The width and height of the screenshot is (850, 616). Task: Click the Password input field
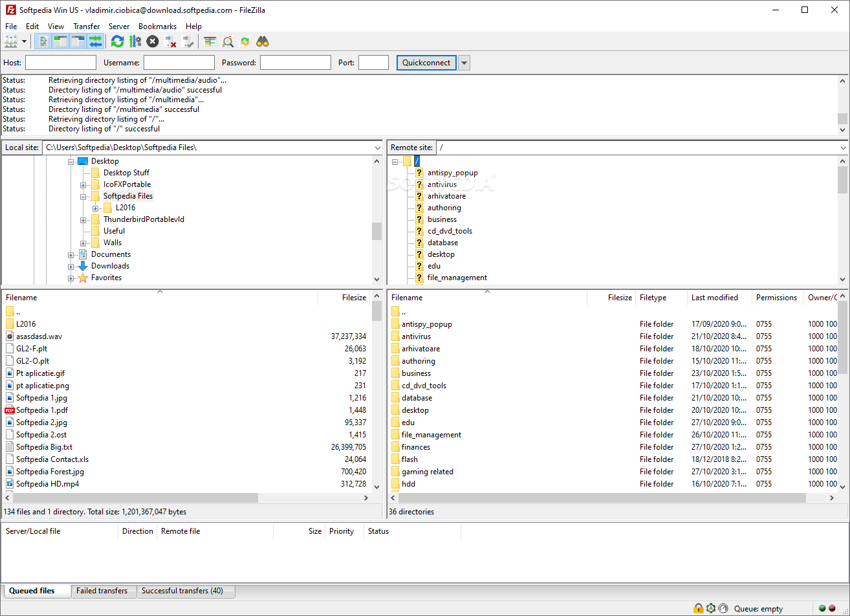(296, 63)
